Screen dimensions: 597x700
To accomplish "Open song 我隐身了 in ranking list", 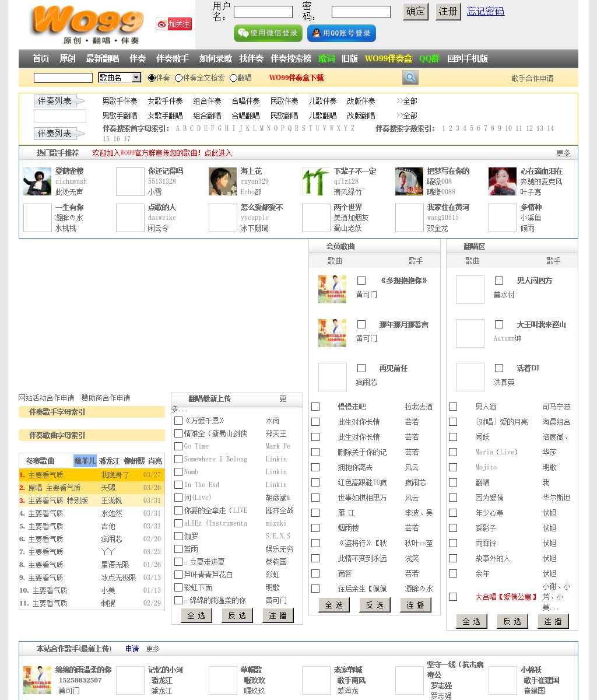I will point(115,475).
